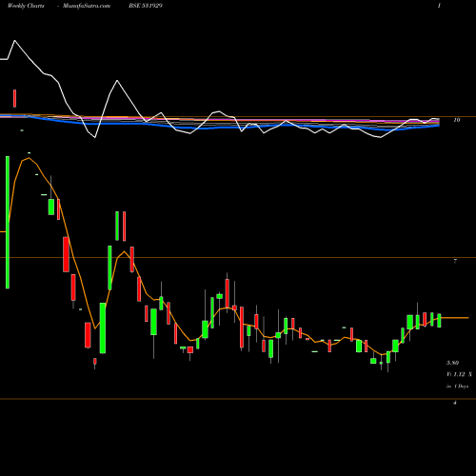Click the 'BSE 531929' symbol label
The height and width of the screenshot is (476, 476).
click(x=146, y=6)
